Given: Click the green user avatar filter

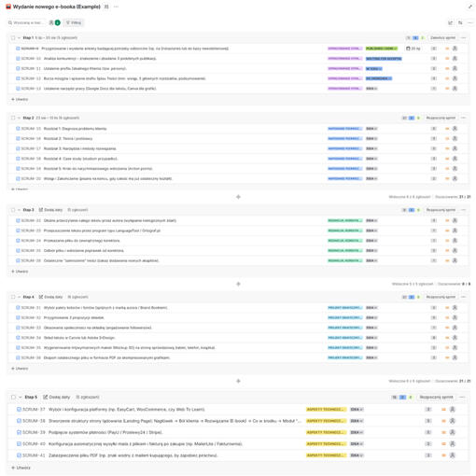Looking at the screenshot, I should click(58, 22).
